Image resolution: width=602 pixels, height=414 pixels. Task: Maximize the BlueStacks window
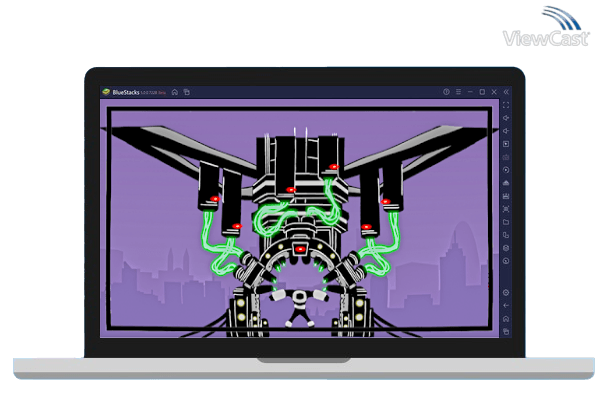[482, 92]
